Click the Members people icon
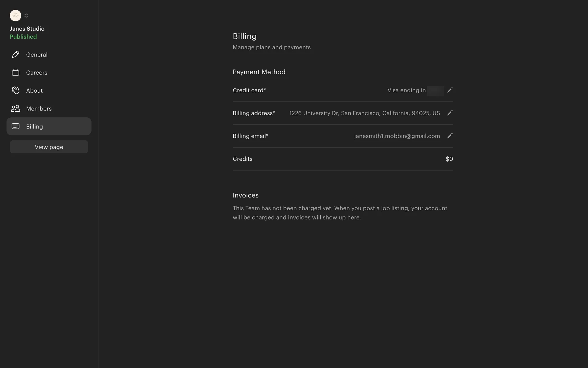The width and height of the screenshot is (588, 368). [x=15, y=109]
